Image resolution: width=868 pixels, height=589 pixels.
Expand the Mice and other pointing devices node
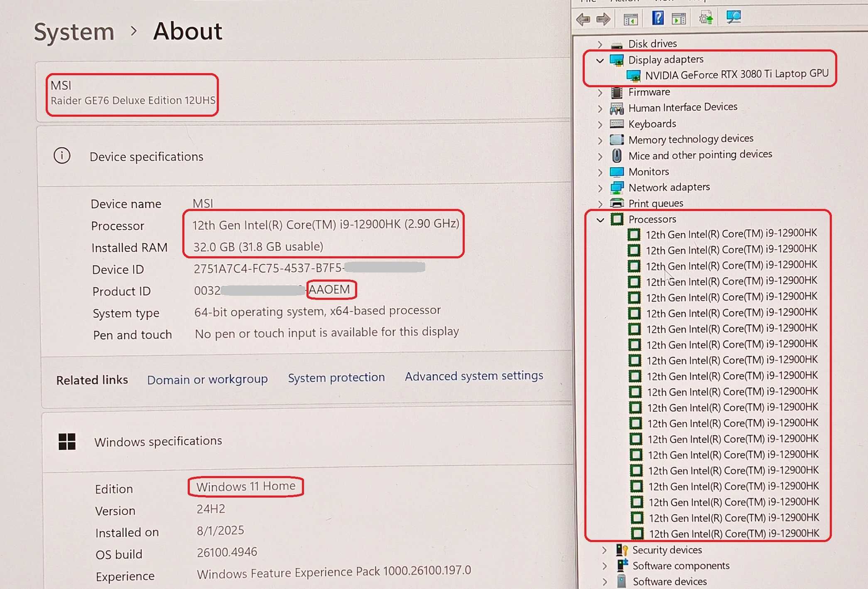(x=600, y=157)
